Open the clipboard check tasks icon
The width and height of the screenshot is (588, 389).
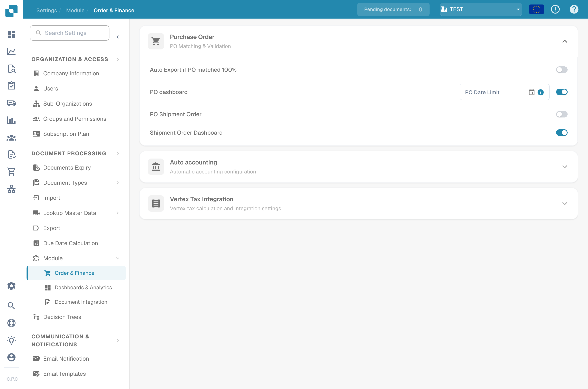pyautogui.click(x=11, y=86)
